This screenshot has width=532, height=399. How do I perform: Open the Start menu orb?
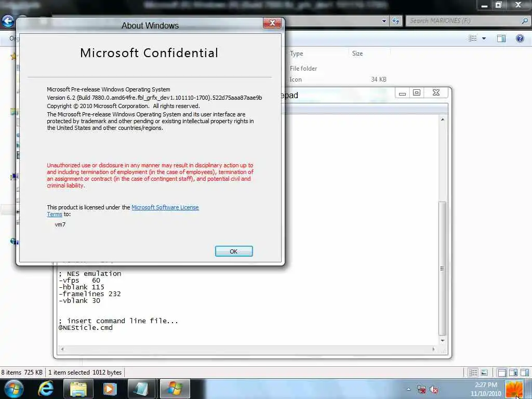[x=14, y=389]
